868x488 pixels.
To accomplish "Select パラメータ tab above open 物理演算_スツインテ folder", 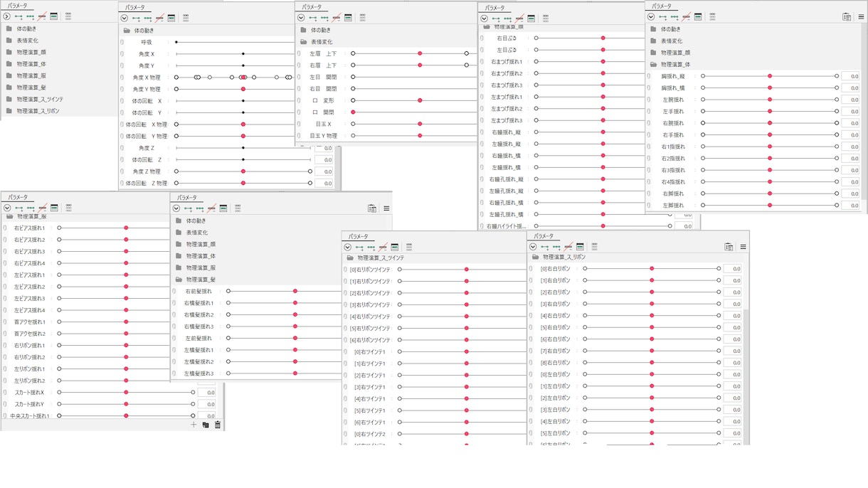I will point(359,236).
